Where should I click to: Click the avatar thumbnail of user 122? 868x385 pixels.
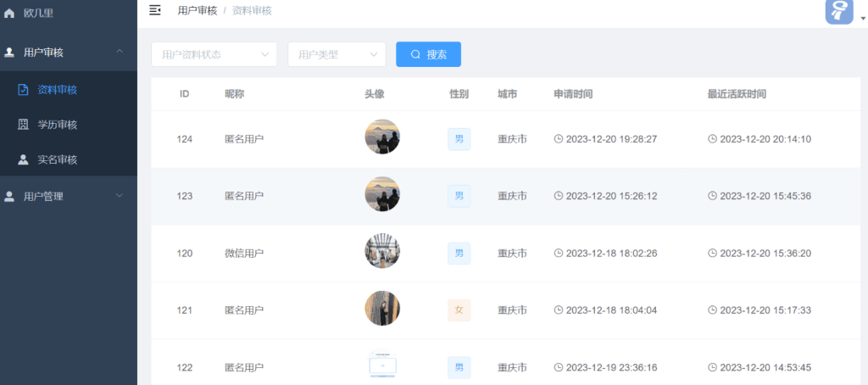pos(382,366)
